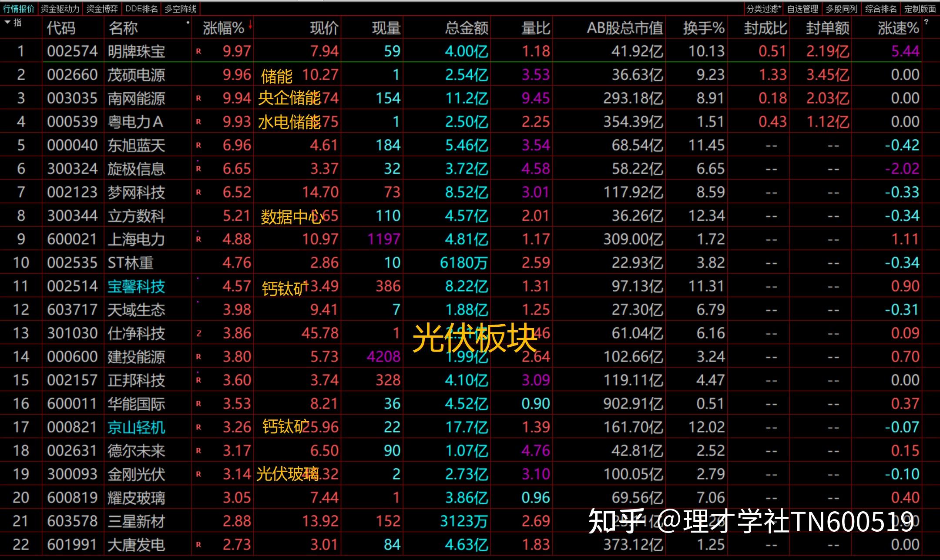
Task: Select stock name 耀皮玻璃
Action: coord(136,498)
